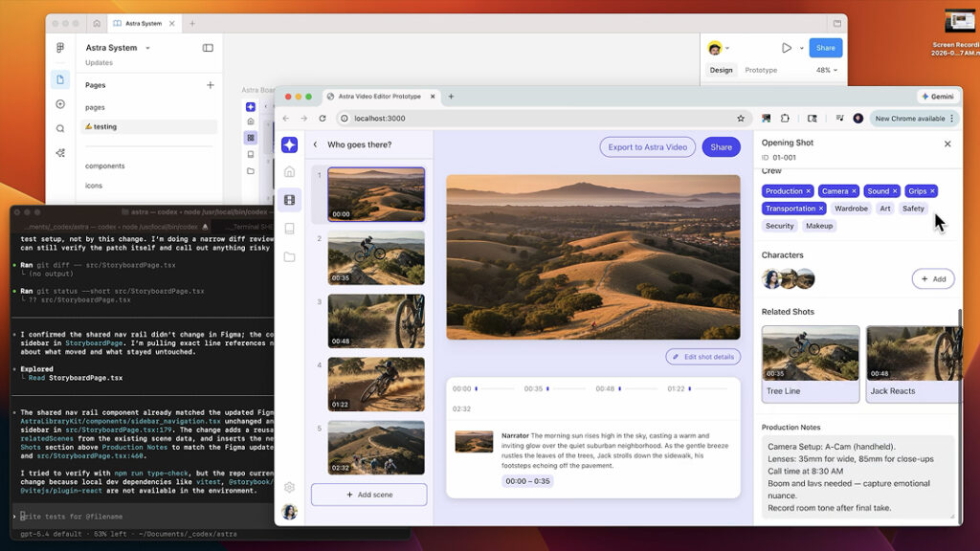Open the Figma search icon in left rail
Viewport: 980px width, 551px height.
pos(60,128)
